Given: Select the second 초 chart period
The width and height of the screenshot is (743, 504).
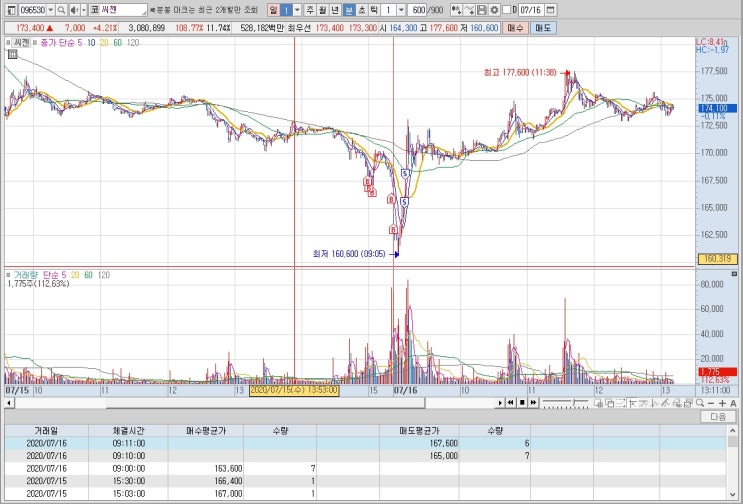Looking at the screenshot, I should 361,10.
